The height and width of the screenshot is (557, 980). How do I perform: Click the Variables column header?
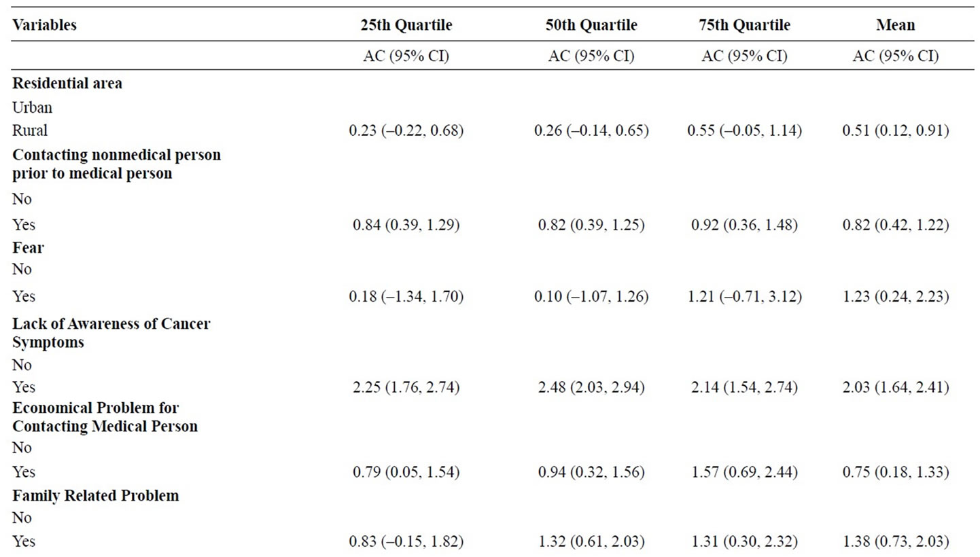(44, 26)
